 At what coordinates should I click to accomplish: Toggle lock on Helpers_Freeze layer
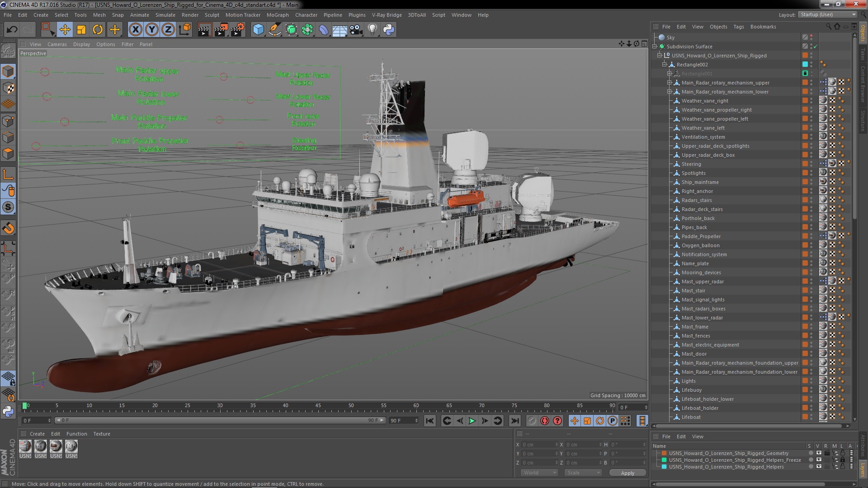pos(843,460)
